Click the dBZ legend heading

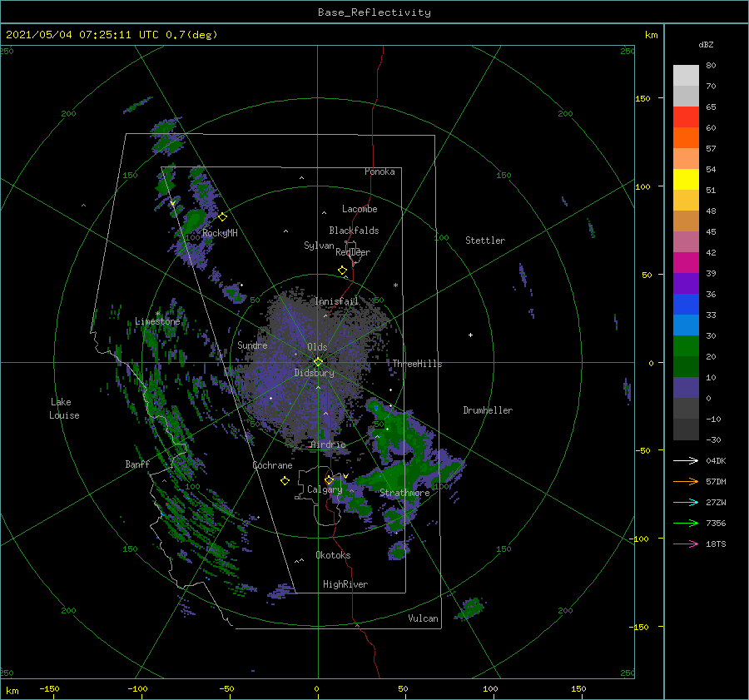(706, 45)
